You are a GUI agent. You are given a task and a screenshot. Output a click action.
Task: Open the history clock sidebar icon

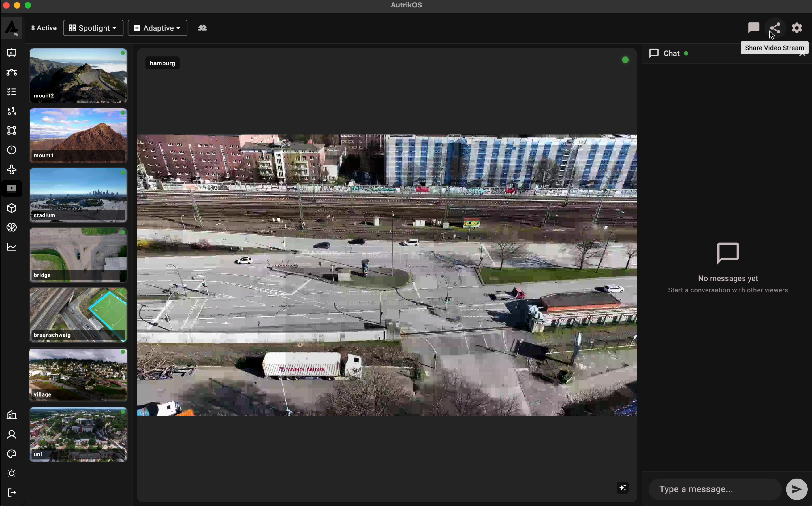[x=12, y=150]
